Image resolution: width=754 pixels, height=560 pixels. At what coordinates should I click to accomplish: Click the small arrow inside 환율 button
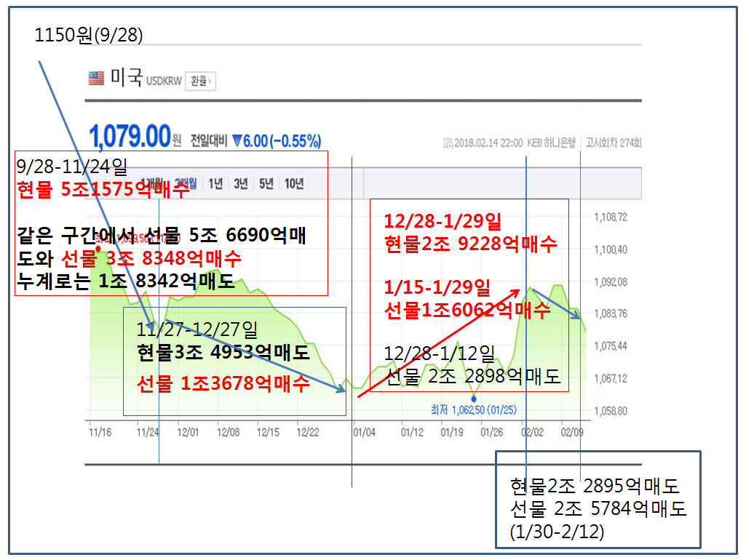(210, 80)
